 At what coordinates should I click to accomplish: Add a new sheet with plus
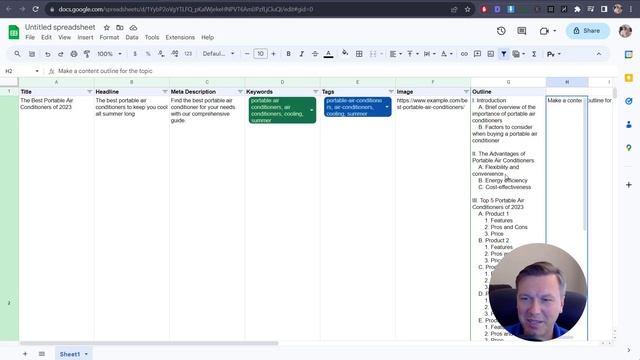(x=25, y=354)
